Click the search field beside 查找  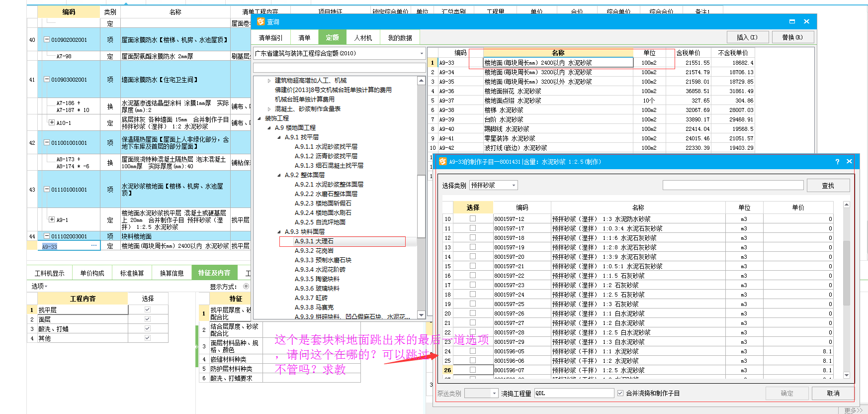click(x=733, y=185)
